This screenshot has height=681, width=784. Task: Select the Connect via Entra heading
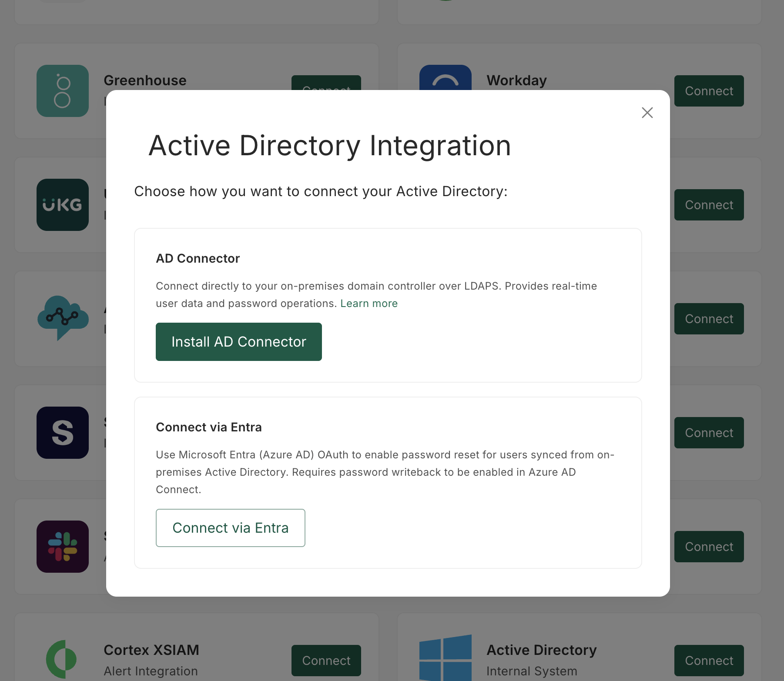click(209, 427)
